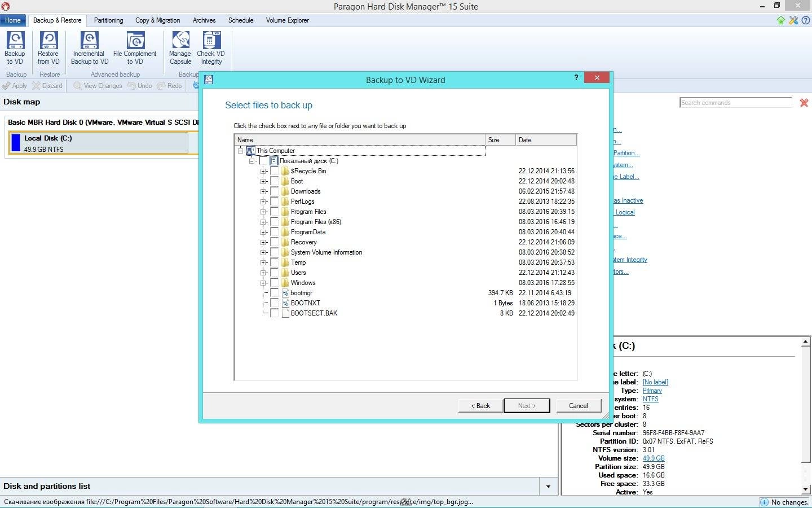Click the green home arrow icon
Image resolution: width=812 pixels, height=508 pixels.
(x=781, y=20)
